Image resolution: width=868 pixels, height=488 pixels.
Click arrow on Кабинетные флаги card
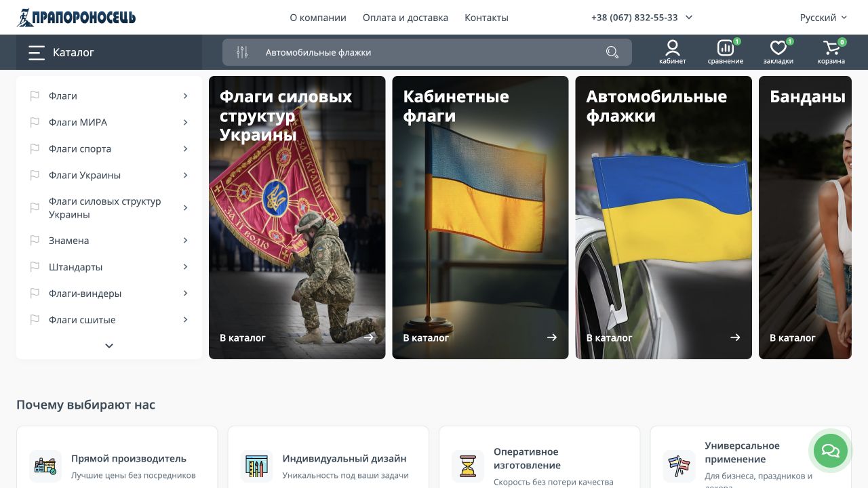point(552,337)
